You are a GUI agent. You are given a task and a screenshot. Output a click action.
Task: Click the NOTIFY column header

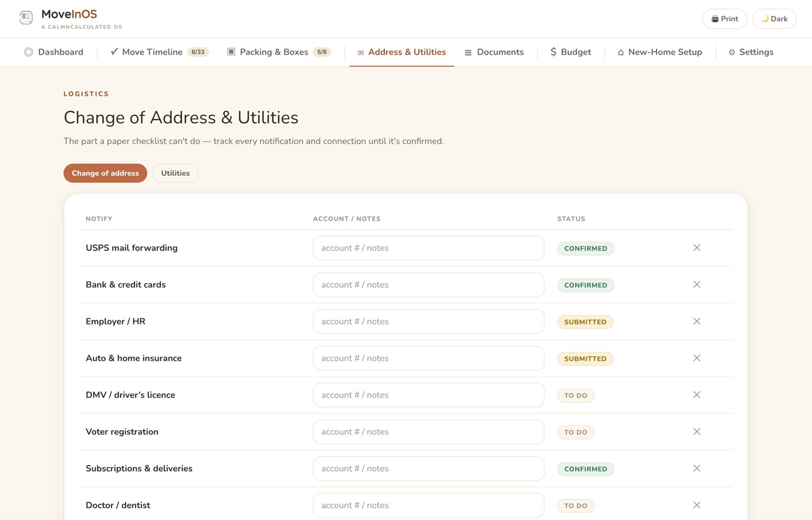[x=99, y=219]
